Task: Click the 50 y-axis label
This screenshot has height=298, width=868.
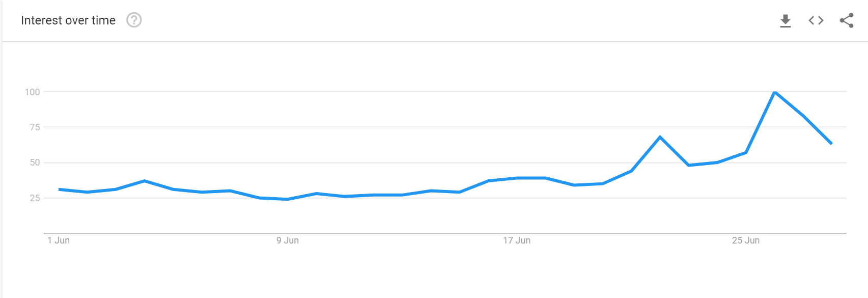Action: click(35, 162)
